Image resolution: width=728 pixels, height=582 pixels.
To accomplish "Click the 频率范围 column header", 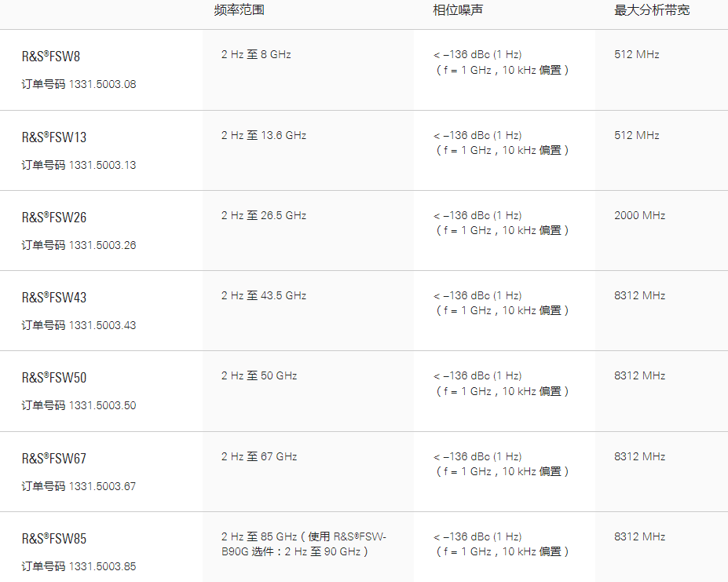I will tap(233, 11).
